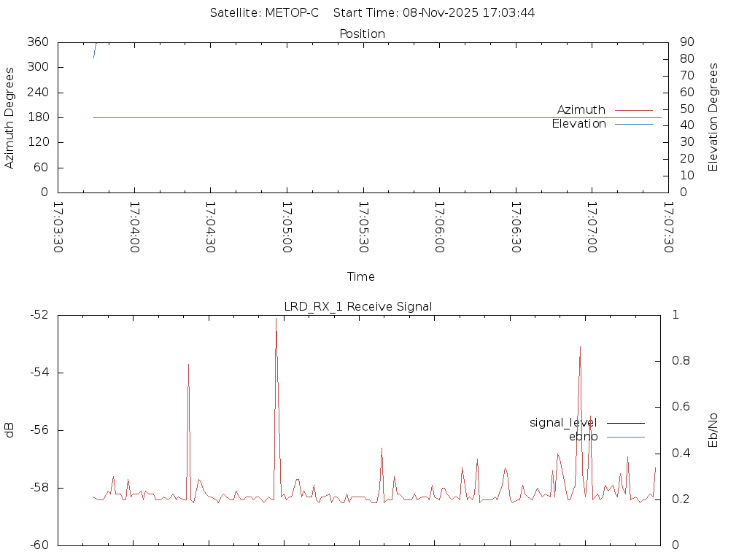
Task: Click the ebno legend label
Action: coord(583,437)
